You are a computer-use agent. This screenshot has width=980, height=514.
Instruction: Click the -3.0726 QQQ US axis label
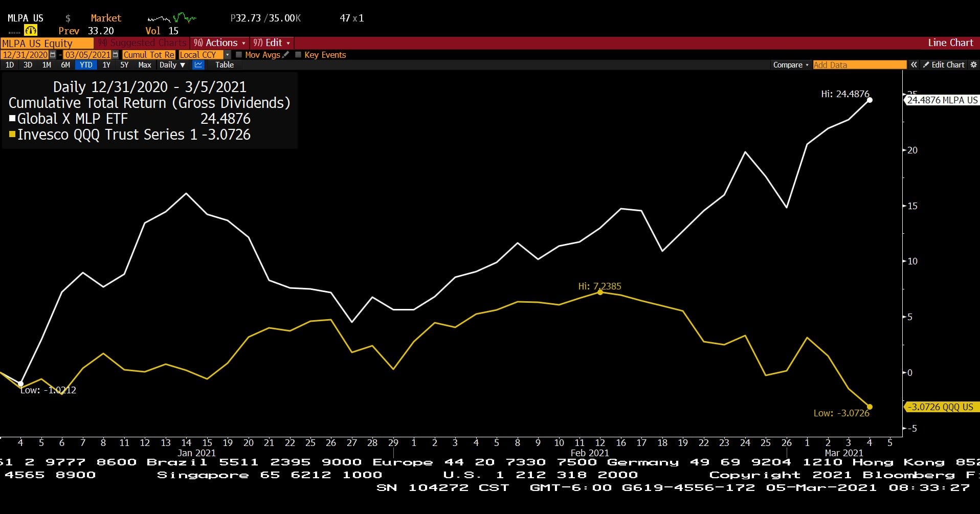click(x=941, y=407)
